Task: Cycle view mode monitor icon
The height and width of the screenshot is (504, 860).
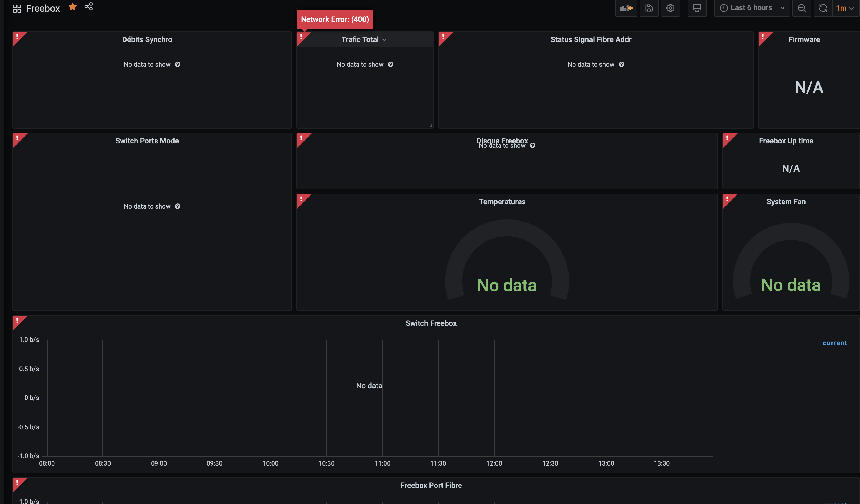Action: [697, 8]
